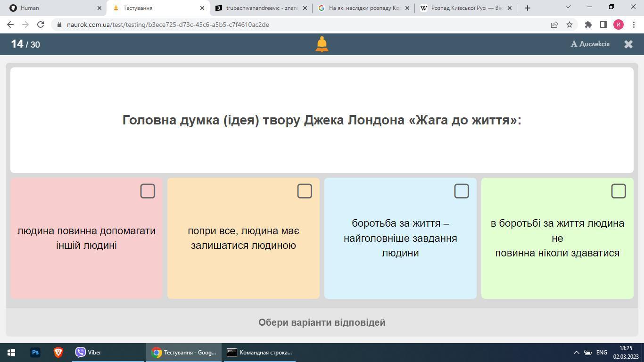Close the Human tab
The image size is (644, 362).
[x=99, y=8]
